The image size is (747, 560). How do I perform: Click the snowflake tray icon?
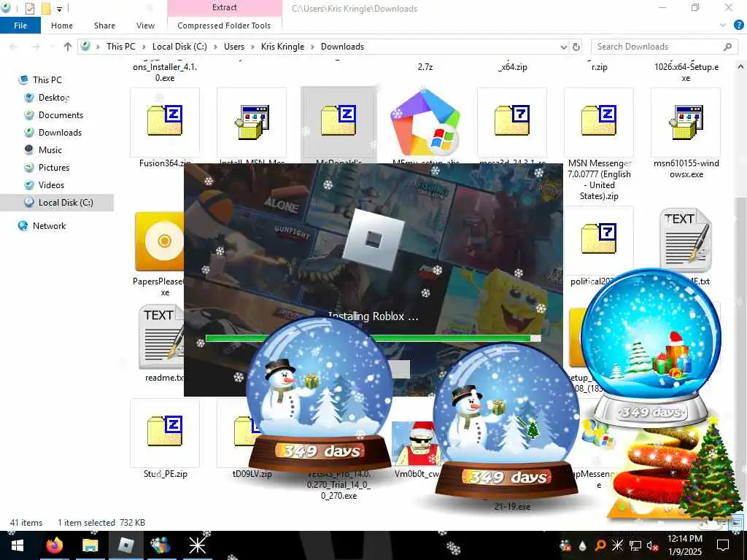point(617,545)
